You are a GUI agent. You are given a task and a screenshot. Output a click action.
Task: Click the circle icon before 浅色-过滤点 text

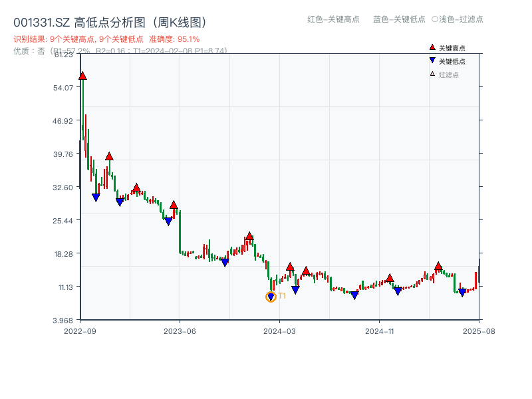(x=433, y=20)
